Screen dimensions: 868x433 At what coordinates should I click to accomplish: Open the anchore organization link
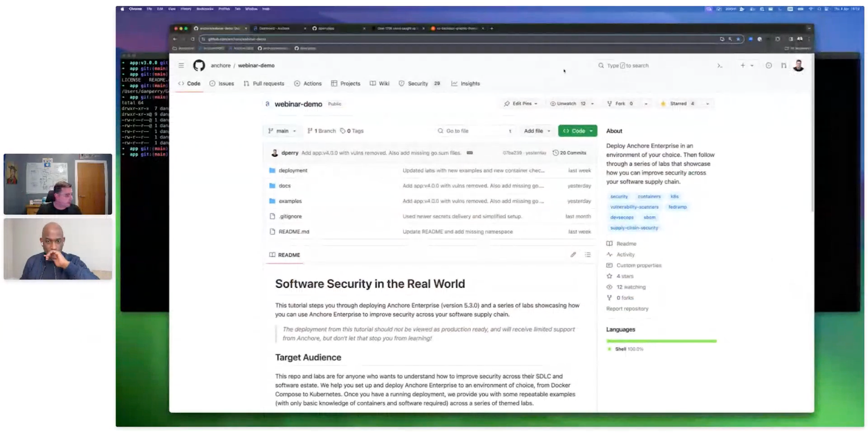[x=221, y=66]
